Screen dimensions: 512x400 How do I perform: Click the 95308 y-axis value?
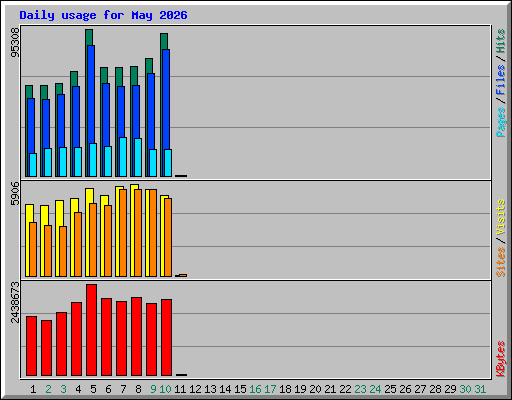tap(15, 43)
